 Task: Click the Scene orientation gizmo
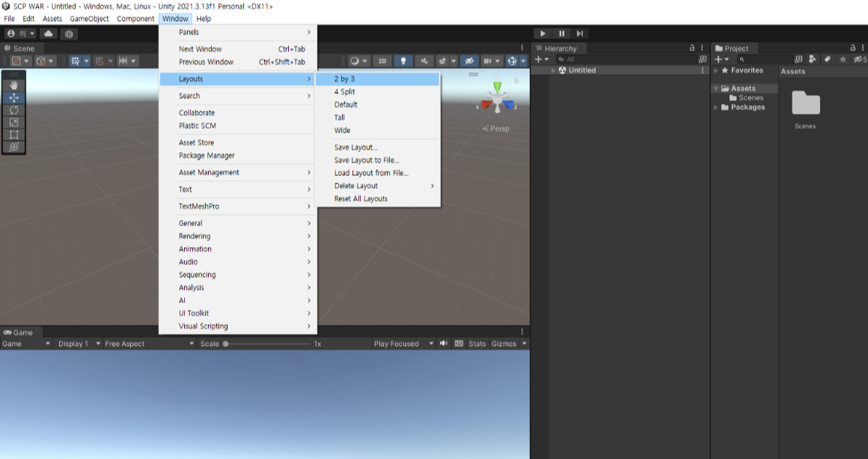pyautogui.click(x=497, y=98)
